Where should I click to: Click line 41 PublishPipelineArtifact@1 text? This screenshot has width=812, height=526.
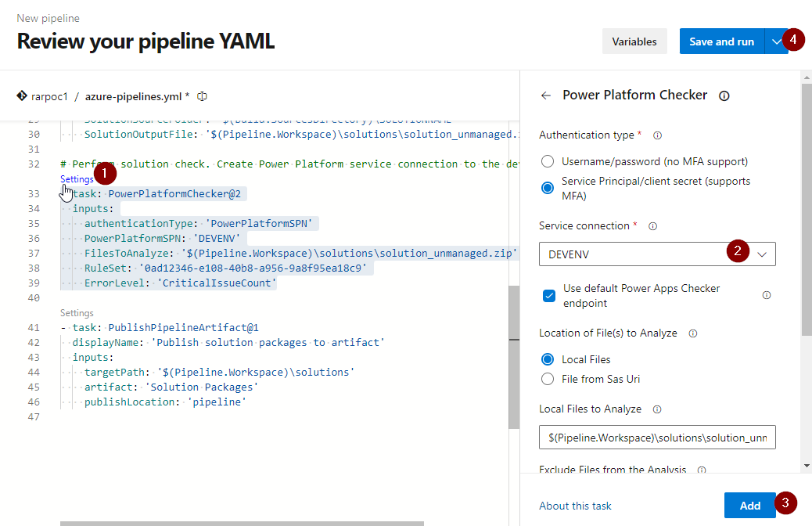pos(183,327)
